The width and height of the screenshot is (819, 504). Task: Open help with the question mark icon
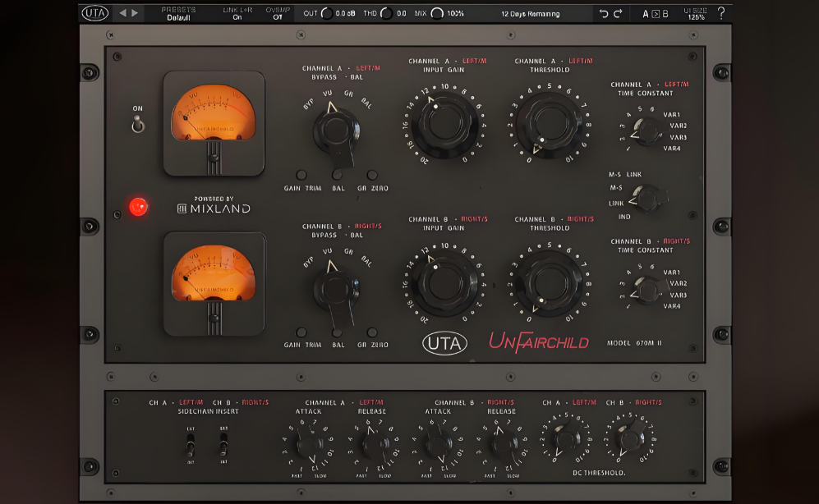(x=721, y=13)
